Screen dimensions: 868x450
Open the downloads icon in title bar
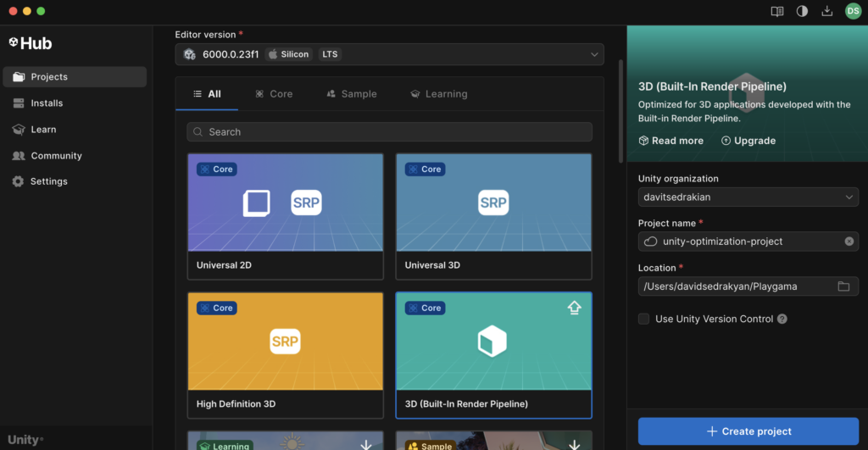827,11
